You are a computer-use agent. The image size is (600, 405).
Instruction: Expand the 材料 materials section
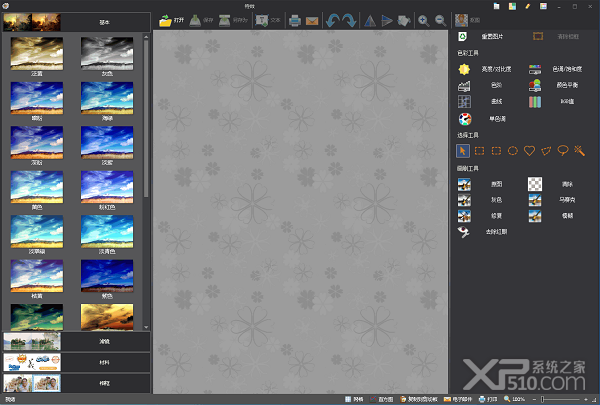(x=77, y=362)
